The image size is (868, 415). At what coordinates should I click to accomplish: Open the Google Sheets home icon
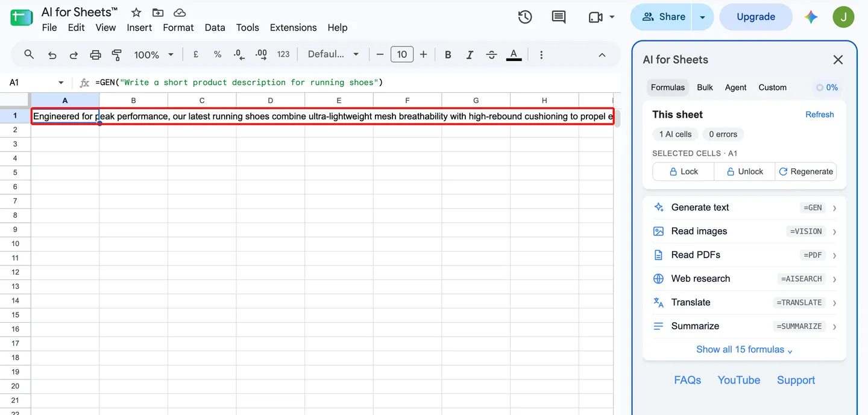tap(22, 18)
